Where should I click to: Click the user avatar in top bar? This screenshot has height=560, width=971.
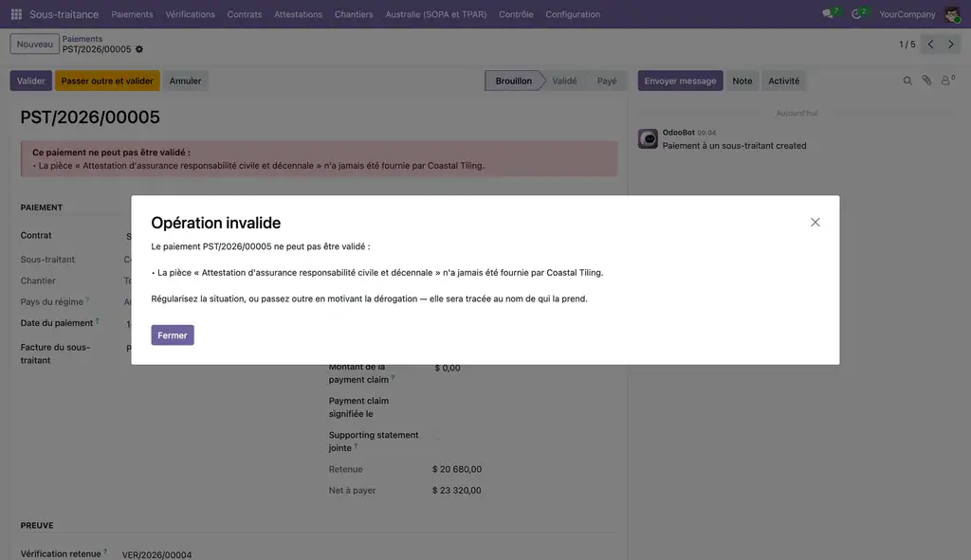coord(952,14)
